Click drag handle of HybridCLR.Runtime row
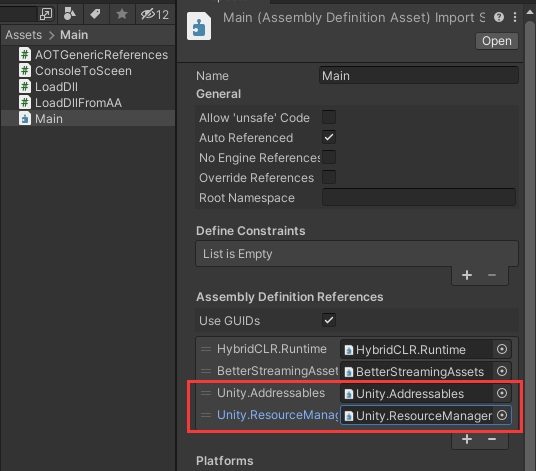Image resolution: width=536 pixels, height=471 pixels. click(206, 349)
